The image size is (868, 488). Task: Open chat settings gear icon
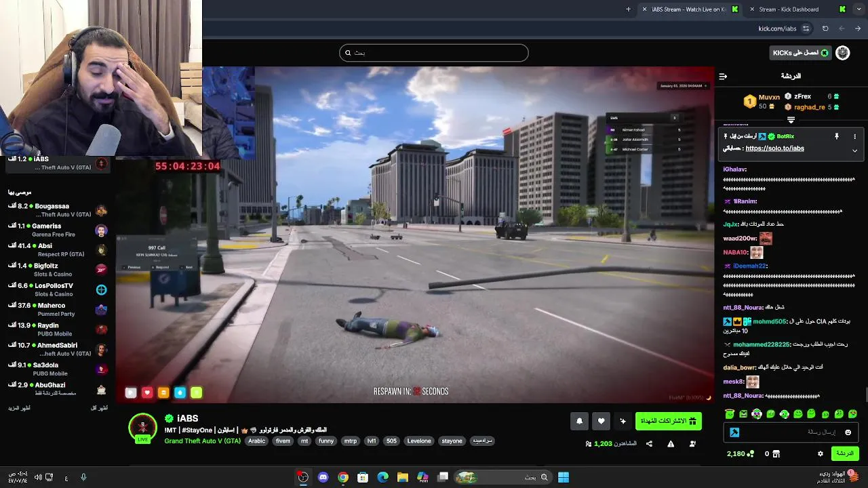tap(820, 453)
